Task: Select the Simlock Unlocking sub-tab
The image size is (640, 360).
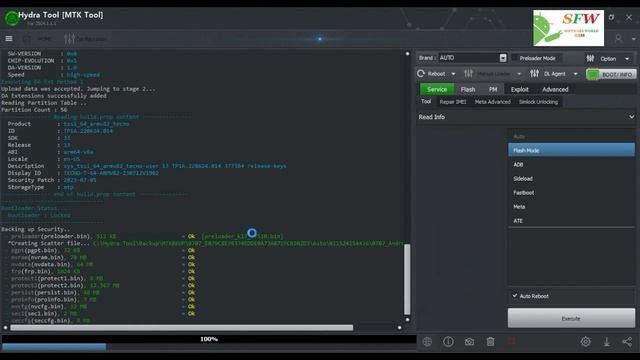Action: click(538, 102)
